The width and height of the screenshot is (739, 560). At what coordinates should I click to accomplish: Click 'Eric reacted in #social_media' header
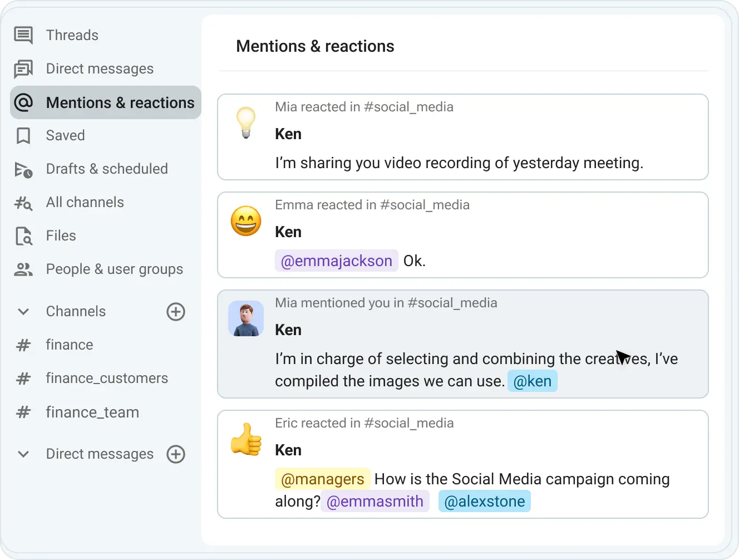tap(364, 423)
